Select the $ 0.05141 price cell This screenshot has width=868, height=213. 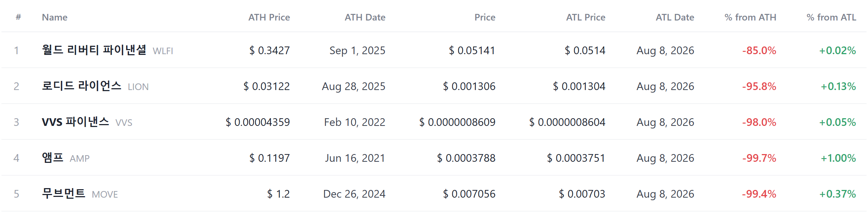[x=472, y=51]
